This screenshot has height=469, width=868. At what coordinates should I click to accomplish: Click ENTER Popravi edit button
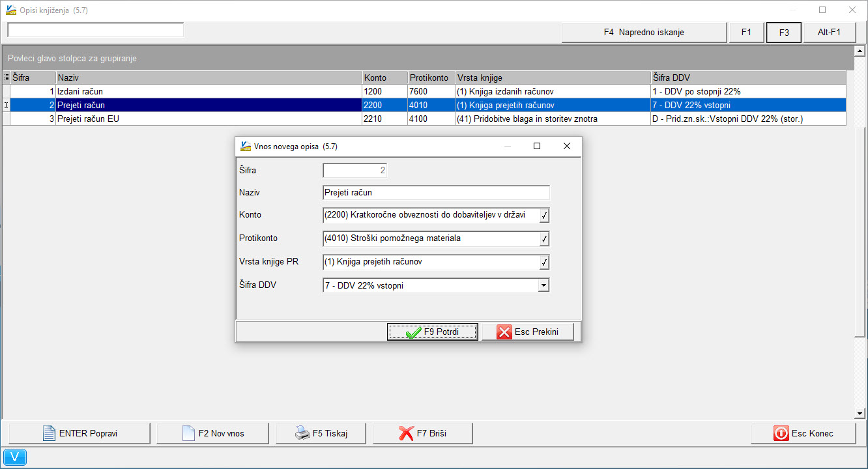80,433
